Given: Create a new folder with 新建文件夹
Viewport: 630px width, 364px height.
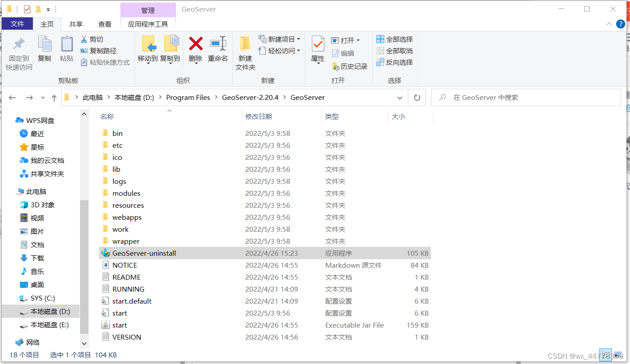Looking at the screenshot, I should 245,53.
